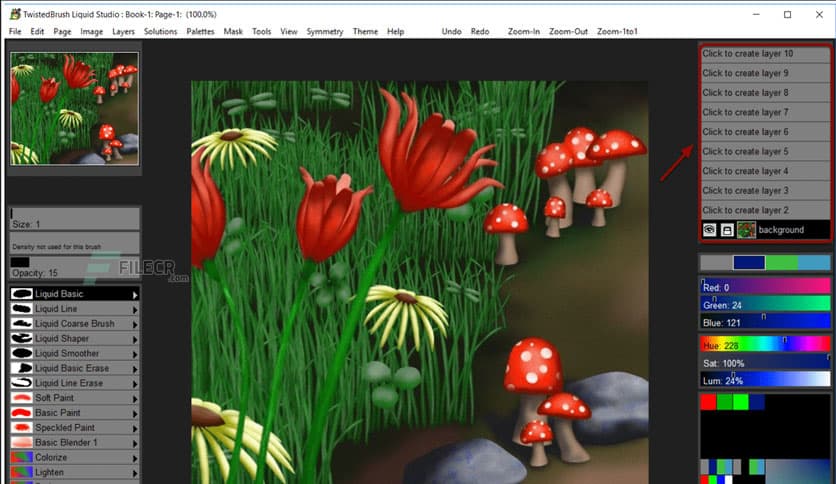
Task: Choose the Liquid Shaper brush icon
Action: point(22,338)
